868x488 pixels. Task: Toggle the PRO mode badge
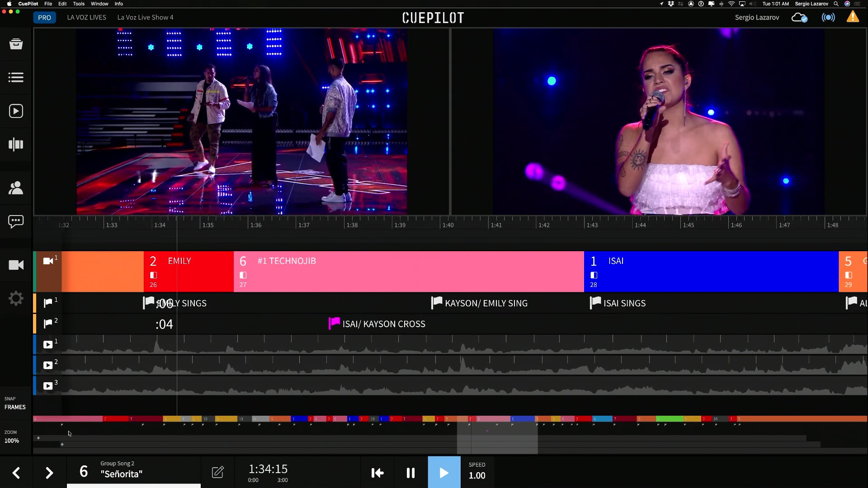tap(44, 18)
